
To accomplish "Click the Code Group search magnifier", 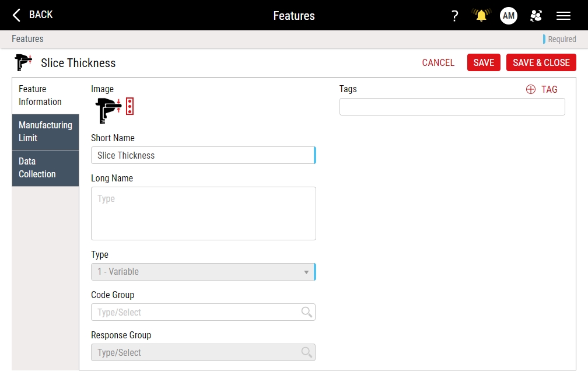I will pos(307,312).
